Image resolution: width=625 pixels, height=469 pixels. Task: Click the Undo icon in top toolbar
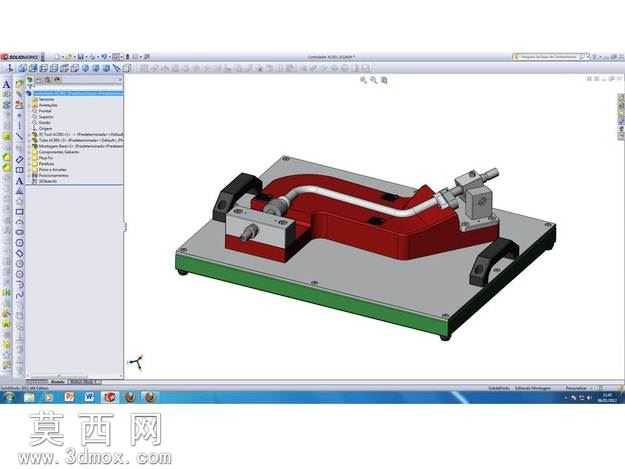(x=104, y=57)
